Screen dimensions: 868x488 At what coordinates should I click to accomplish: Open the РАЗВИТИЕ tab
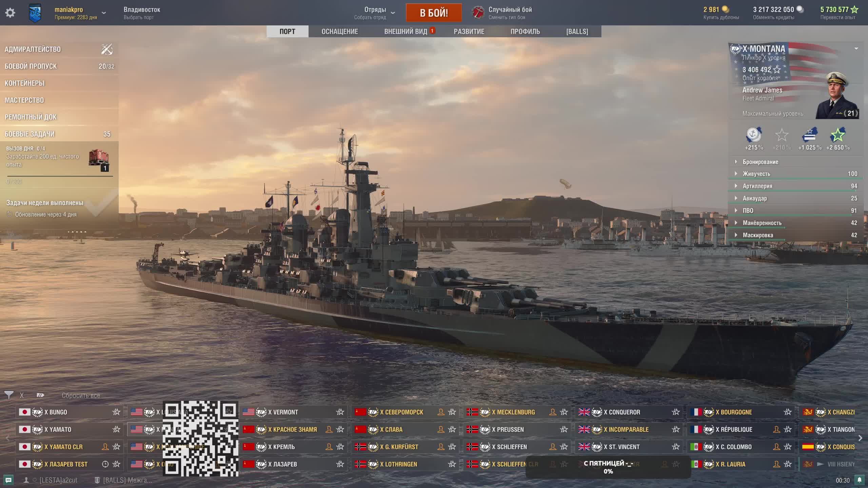[x=469, y=32]
